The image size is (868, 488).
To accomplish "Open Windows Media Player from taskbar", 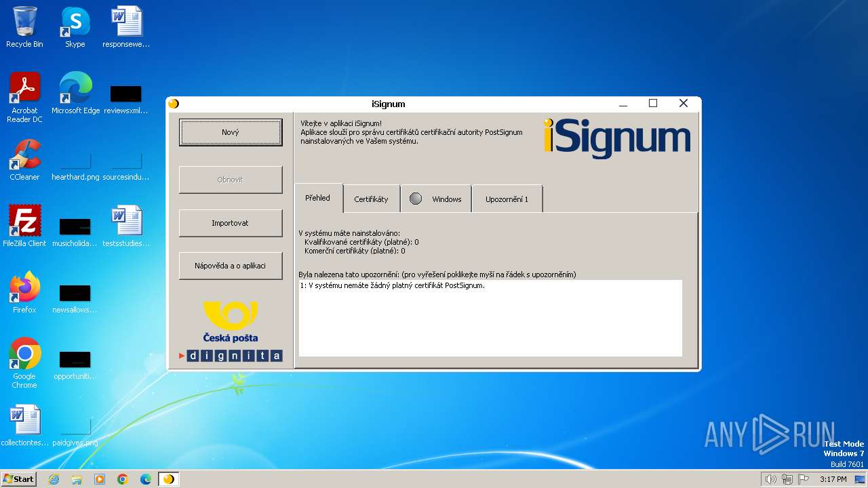I will pos(100,479).
